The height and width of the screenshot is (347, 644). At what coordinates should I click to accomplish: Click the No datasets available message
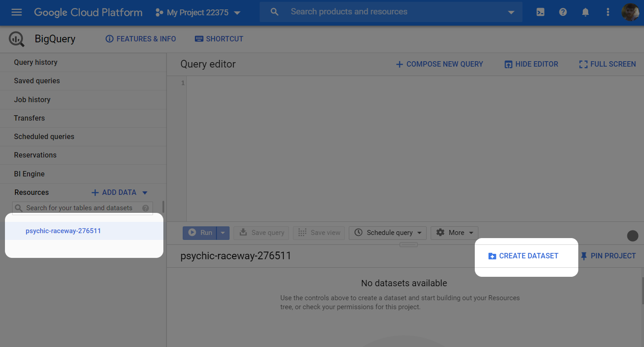[x=404, y=284]
